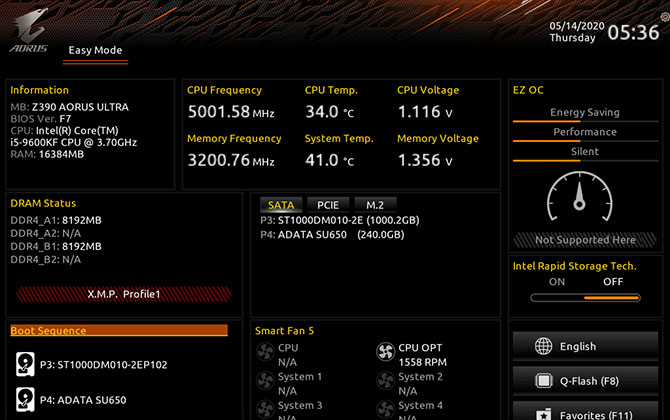Click the EZ OC heading
This screenshot has width=670, height=420.
pos(528,90)
